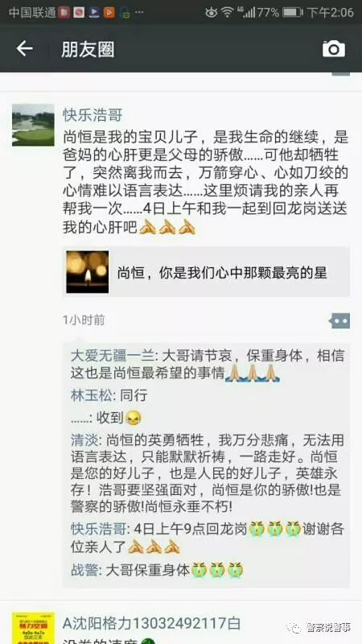Open the candle thumbnail of shared article
The height and width of the screenshot is (644, 362).
(88, 272)
